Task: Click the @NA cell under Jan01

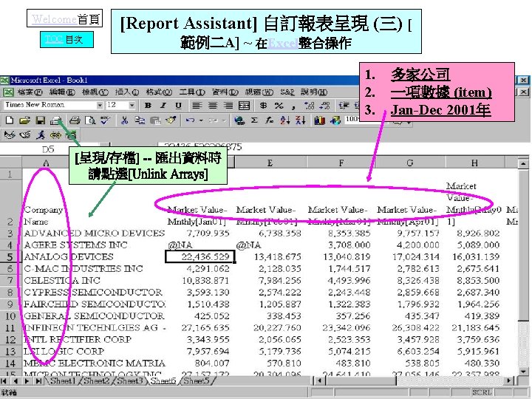Action: 199,245
